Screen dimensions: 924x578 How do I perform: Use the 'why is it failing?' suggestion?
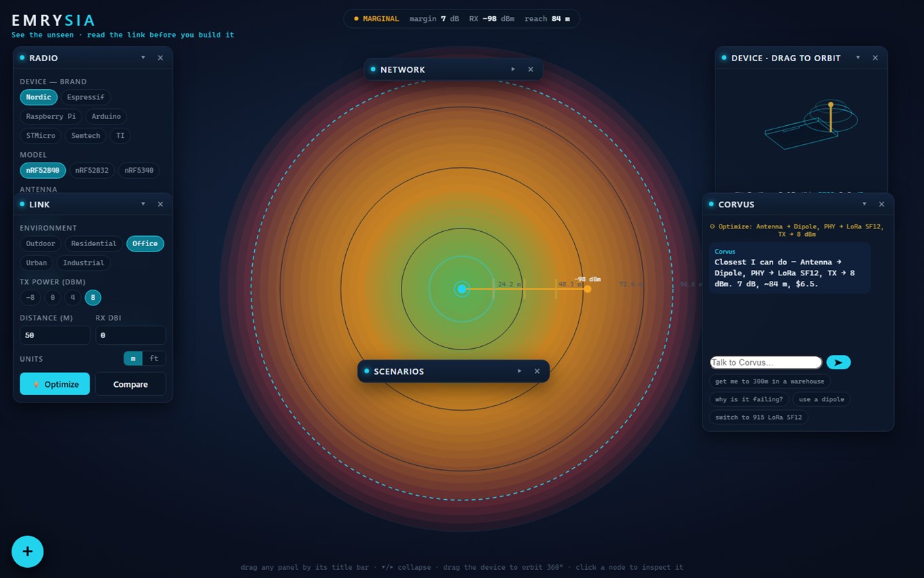pyautogui.click(x=749, y=399)
